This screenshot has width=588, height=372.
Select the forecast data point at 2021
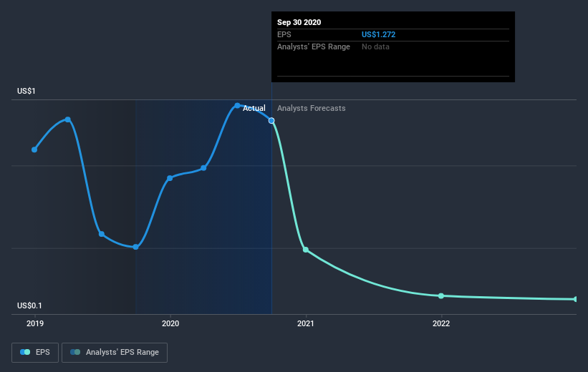(306, 250)
